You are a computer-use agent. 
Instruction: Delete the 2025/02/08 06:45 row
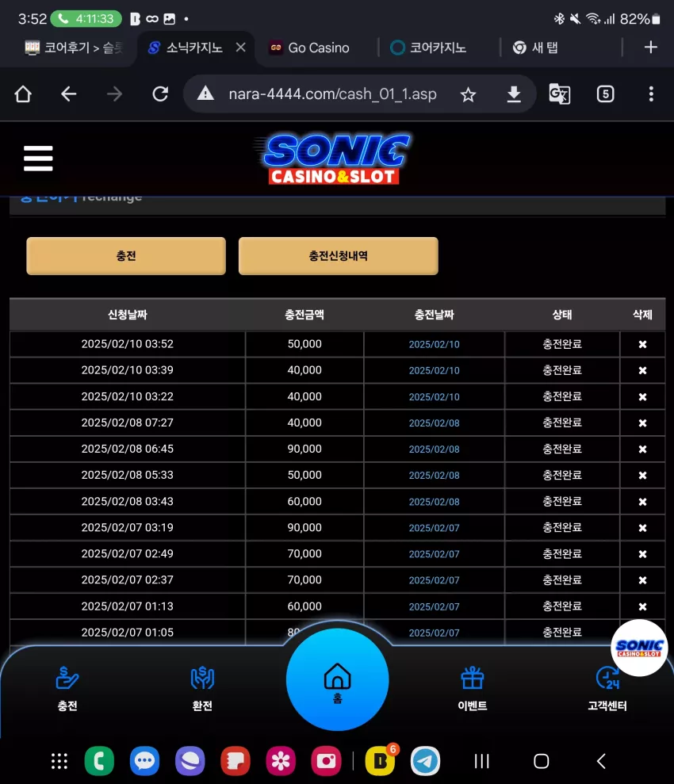point(642,449)
